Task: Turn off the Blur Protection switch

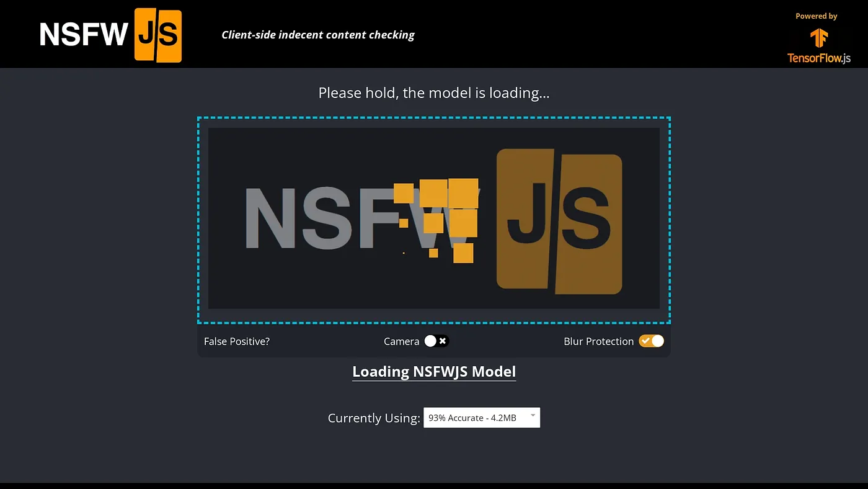Action: click(652, 341)
